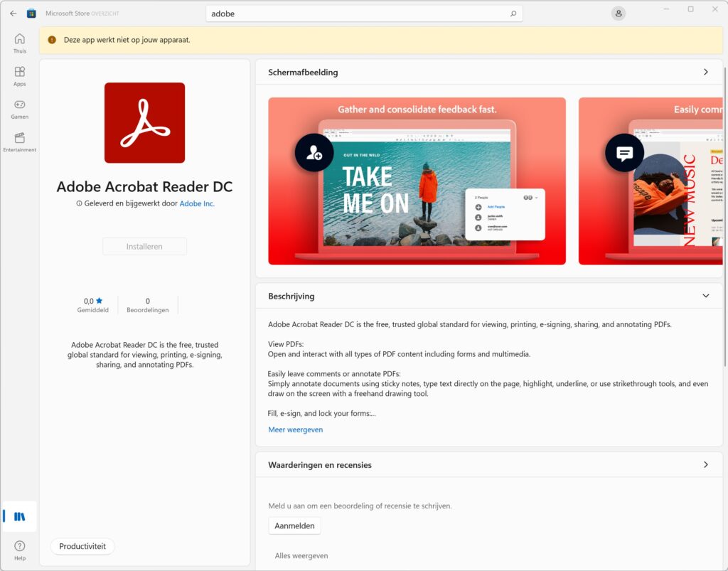Click the Installeren button

pos(144,247)
